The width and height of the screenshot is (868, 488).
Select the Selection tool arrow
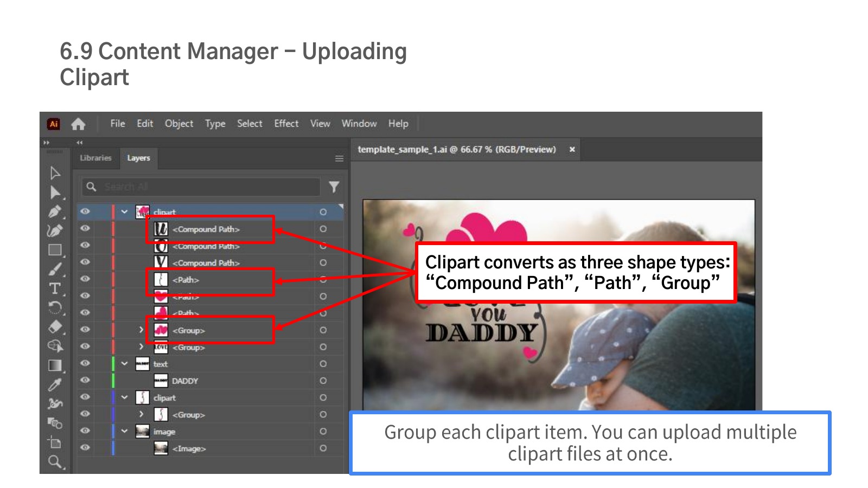(x=55, y=173)
